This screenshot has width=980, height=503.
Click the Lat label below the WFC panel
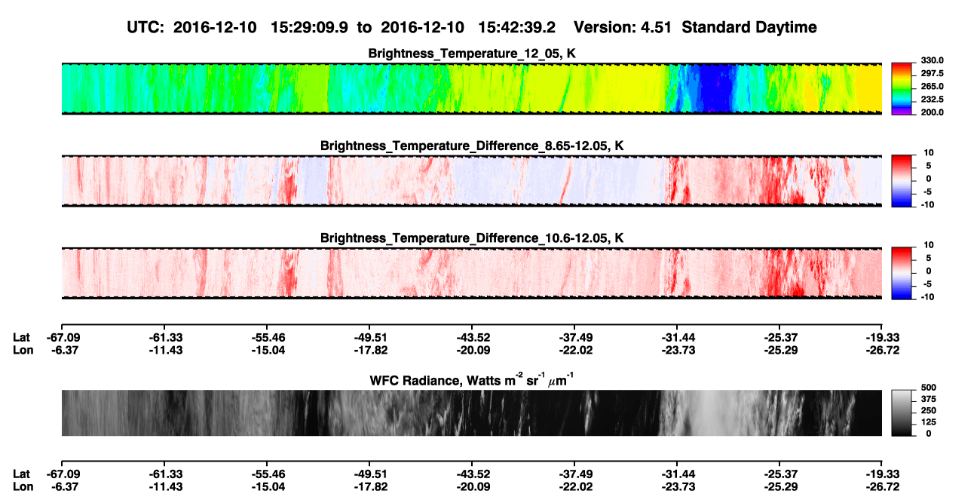point(22,474)
